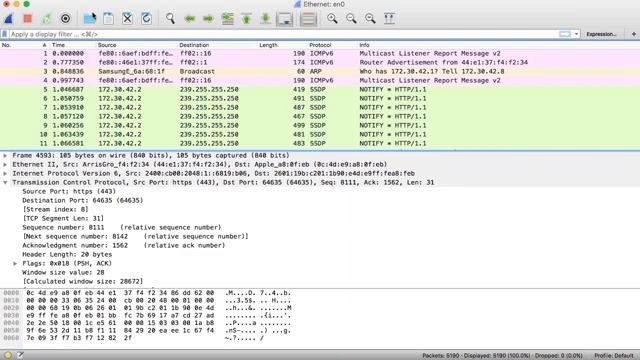Sort packets by Time column

(73, 45)
